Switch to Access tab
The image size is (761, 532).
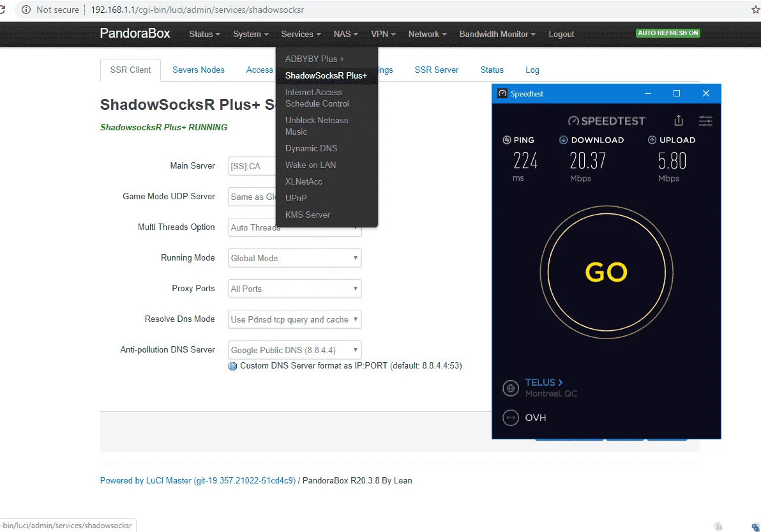[x=260, y=70]
